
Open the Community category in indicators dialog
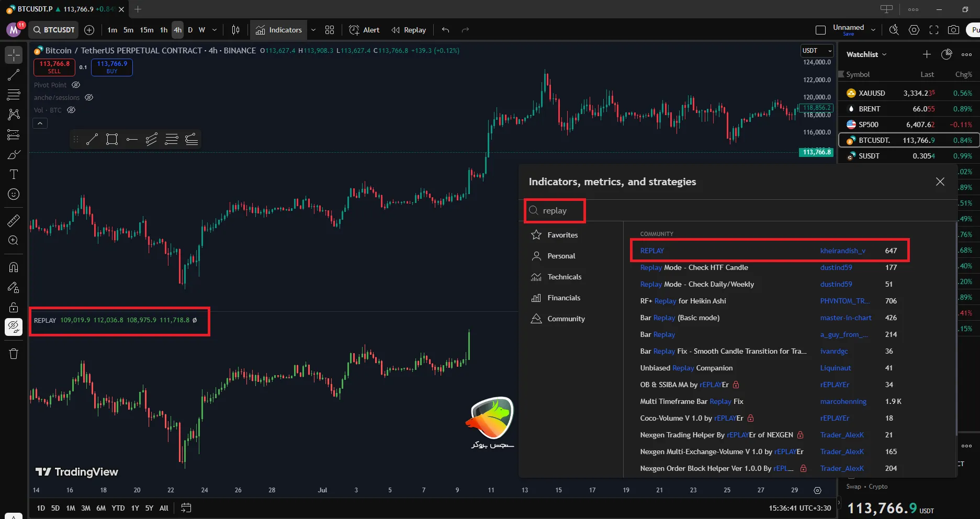tap(566, 319)
